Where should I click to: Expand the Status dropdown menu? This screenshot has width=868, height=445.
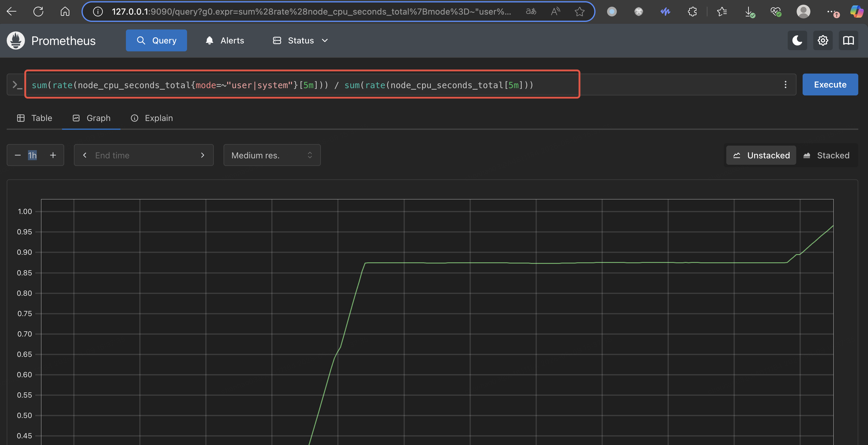(x=300, y=40)
